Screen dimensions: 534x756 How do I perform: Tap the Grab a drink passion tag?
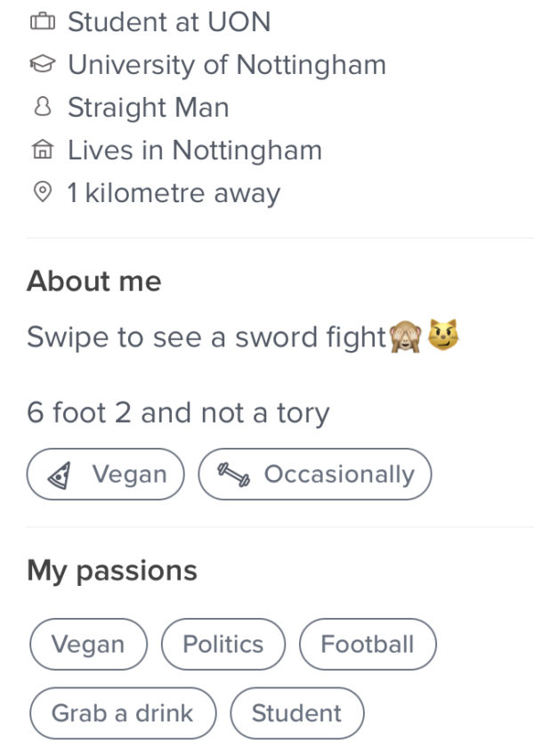tap(123, 713)
